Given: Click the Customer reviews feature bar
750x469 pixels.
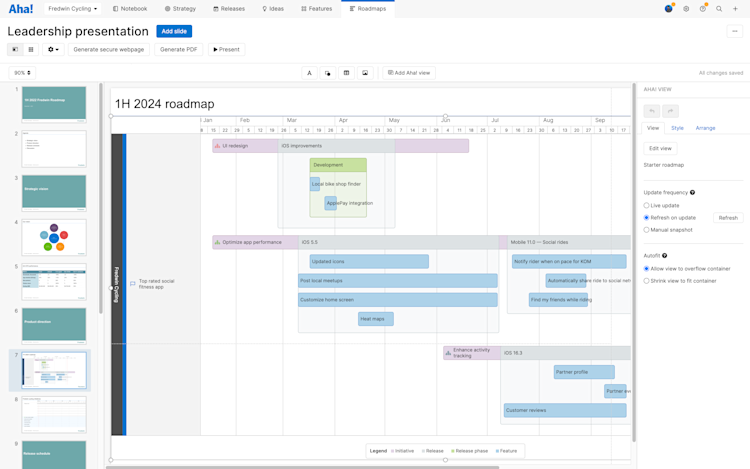Looking at the screenshot, I should pyautogui.click(x=565, y=410).
